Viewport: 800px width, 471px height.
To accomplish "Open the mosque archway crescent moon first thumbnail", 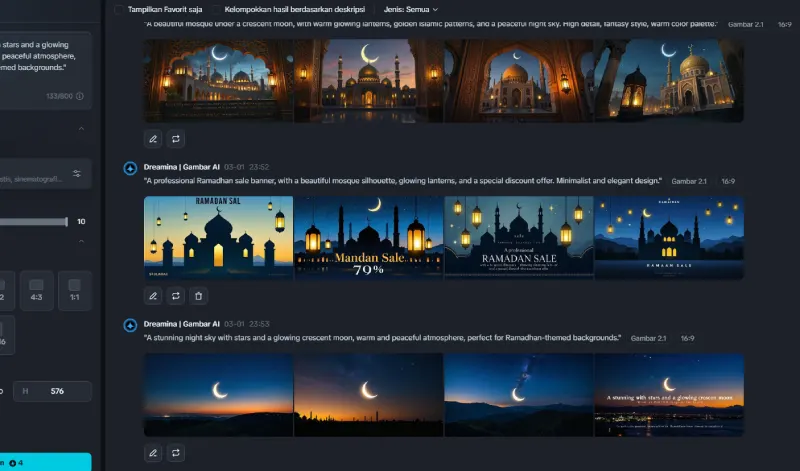I will click(218, 81).
